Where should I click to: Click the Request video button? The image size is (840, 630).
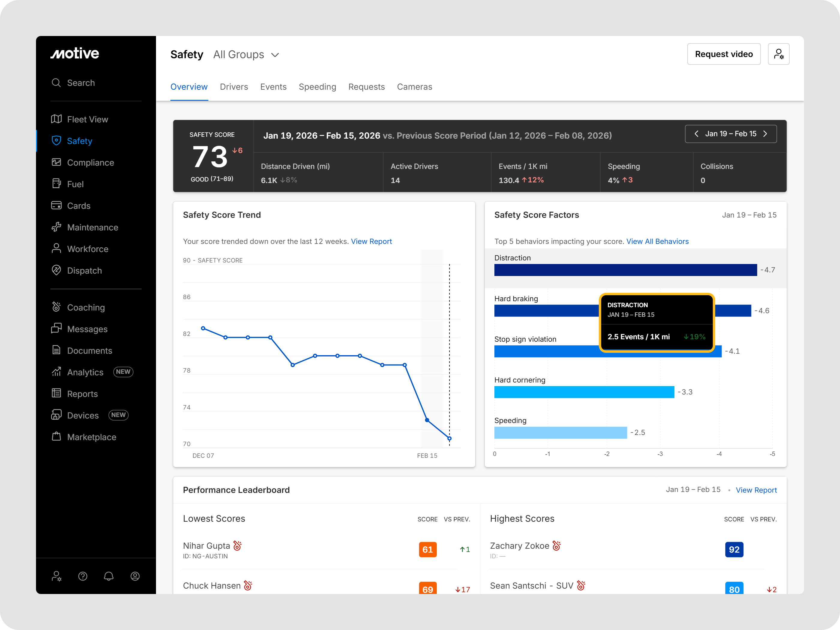point(723,54)
